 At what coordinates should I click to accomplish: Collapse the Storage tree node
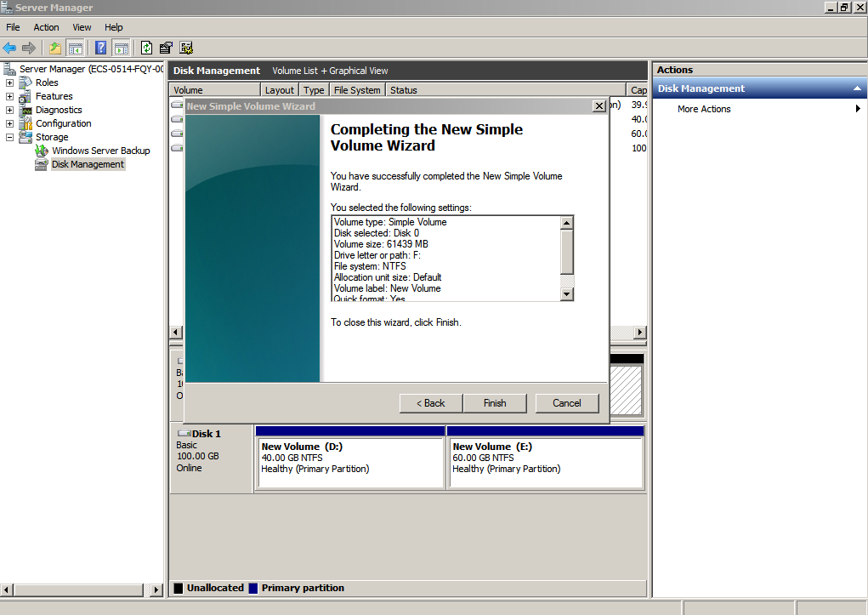pos(9,137)
